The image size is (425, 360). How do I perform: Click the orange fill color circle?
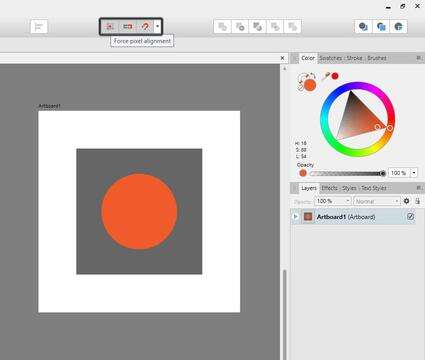tap(310, 85)
